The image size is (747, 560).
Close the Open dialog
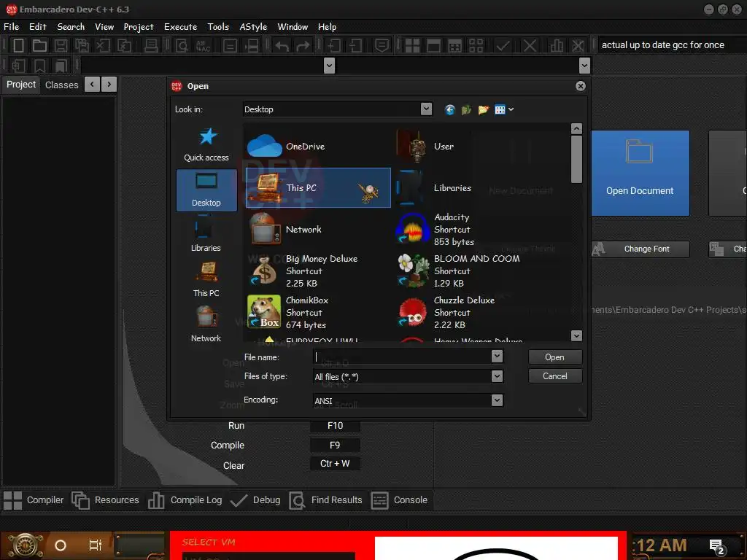[580, 86]
